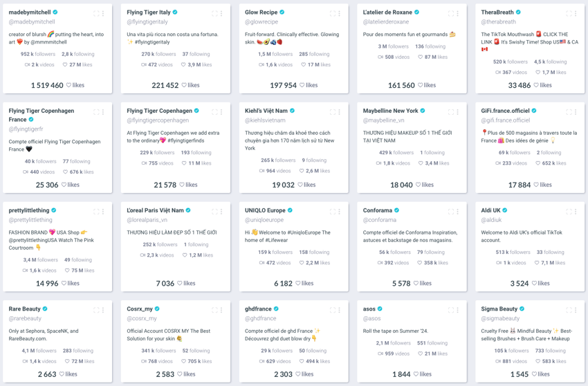The width and height of the screenshot is (588, 386).
Task: Click the verified badge beside L'oreal Paris Việt Nam
Action: 188,210
